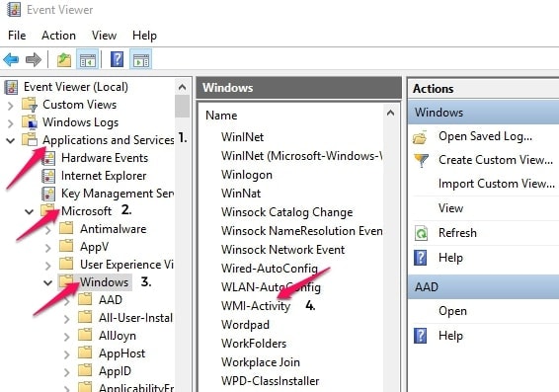The width and height of the screenshot is (559, 392).
Task: Click the Hardware Events log icon
Action: [x=48, y=158]
